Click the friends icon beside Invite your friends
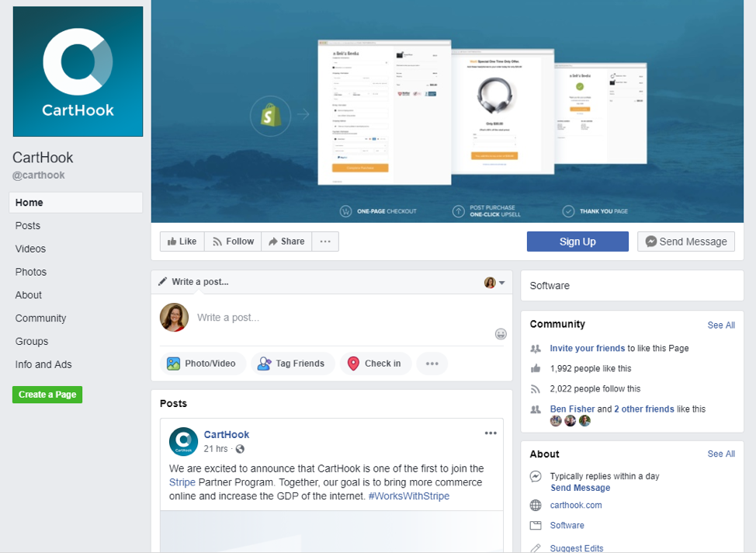This screenshot has width=756, height=553. click(x=536, y=349)
